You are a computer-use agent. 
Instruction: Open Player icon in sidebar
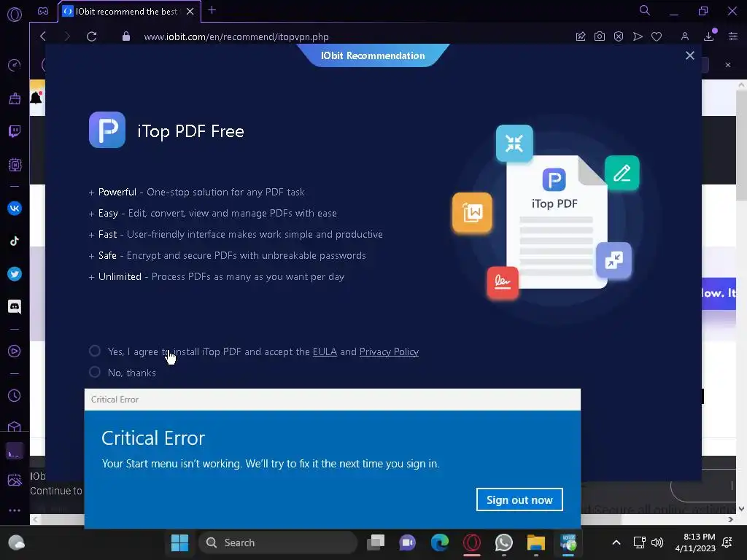click(x=15, y=351)
